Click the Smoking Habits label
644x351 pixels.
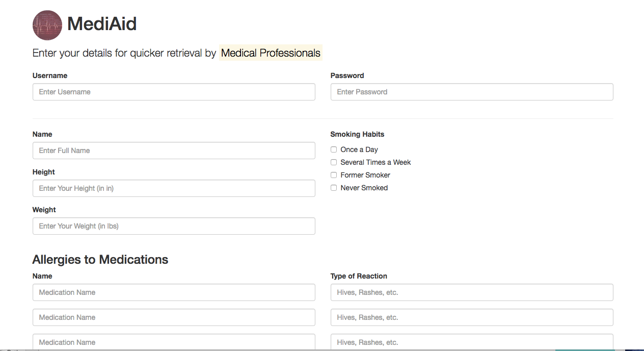tap(357, 134)
